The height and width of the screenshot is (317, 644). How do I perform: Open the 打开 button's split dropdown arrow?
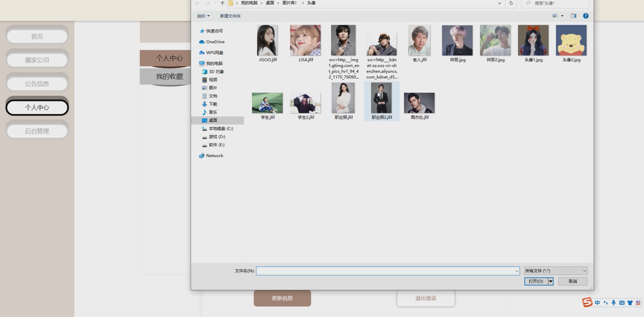[x=551, y=281]
